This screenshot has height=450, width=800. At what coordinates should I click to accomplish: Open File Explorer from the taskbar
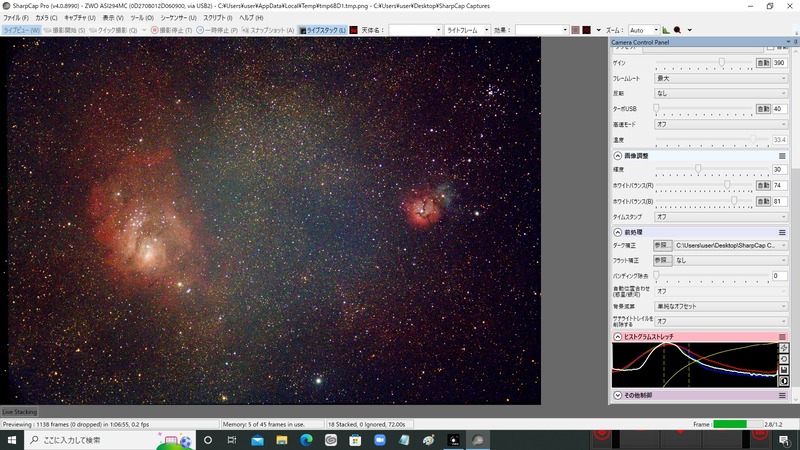click(x=282, y=440)
